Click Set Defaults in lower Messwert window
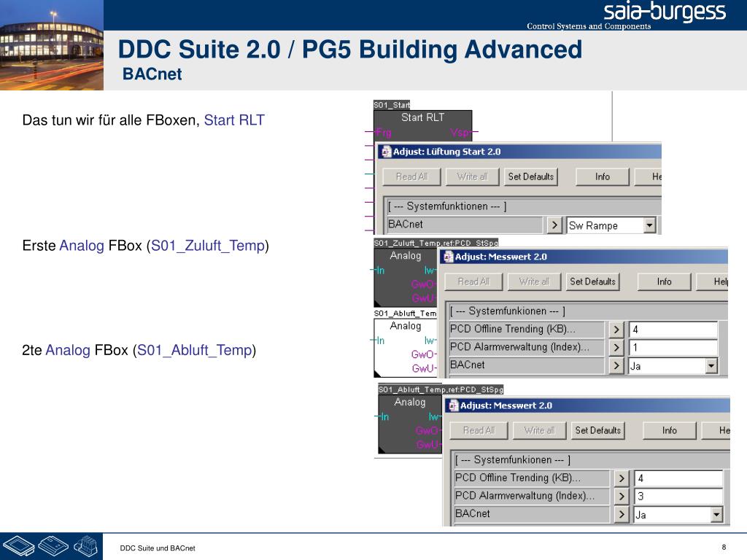 pos(598,430)
